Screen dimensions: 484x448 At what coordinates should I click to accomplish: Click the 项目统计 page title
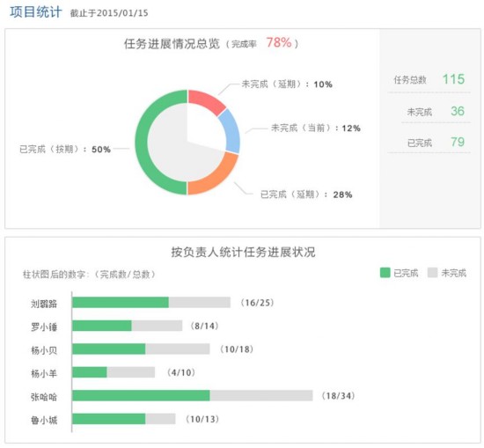tap(36, 12)
